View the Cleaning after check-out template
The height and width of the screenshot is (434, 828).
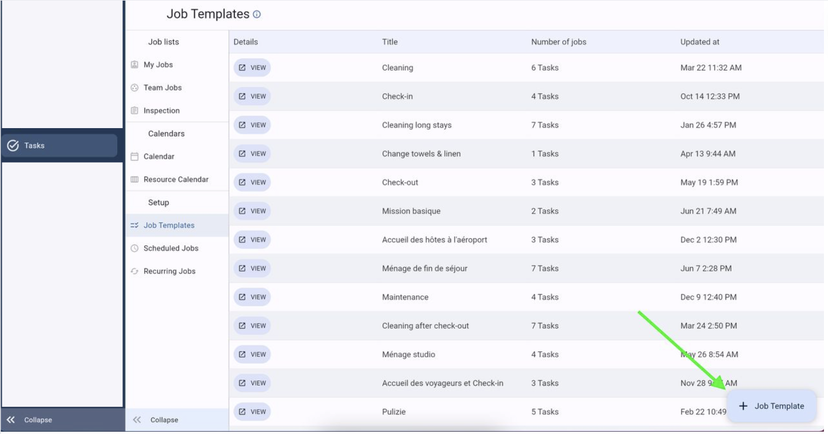coord(252,326)
